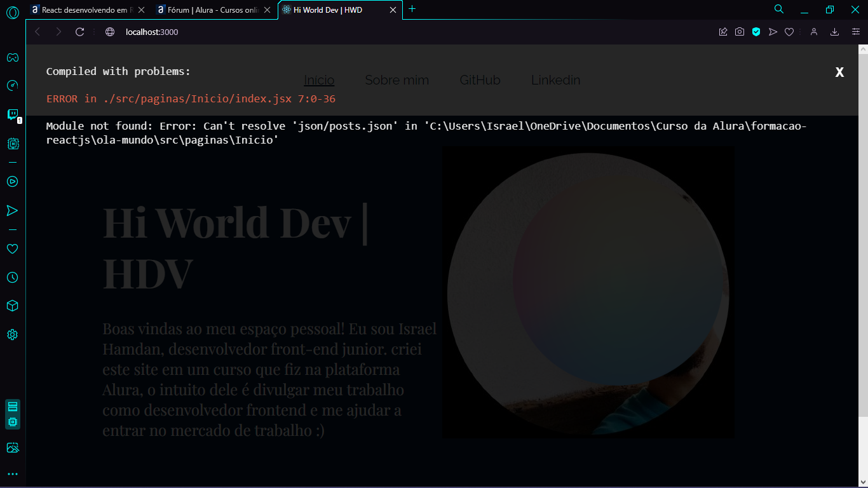868x488 pixels.
Task: Open a new tab with plus button
Action: 412,9
